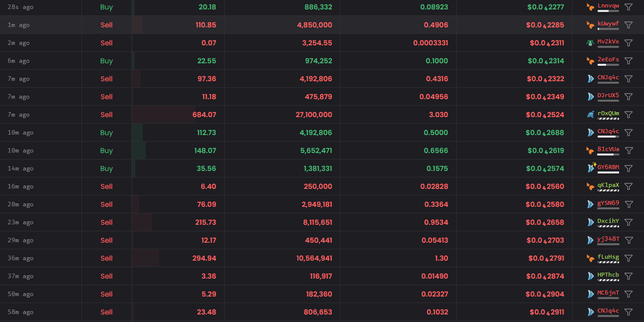
Task: Click the sparkling fish icon beside GY6RBM
Action: pos(592,168)
